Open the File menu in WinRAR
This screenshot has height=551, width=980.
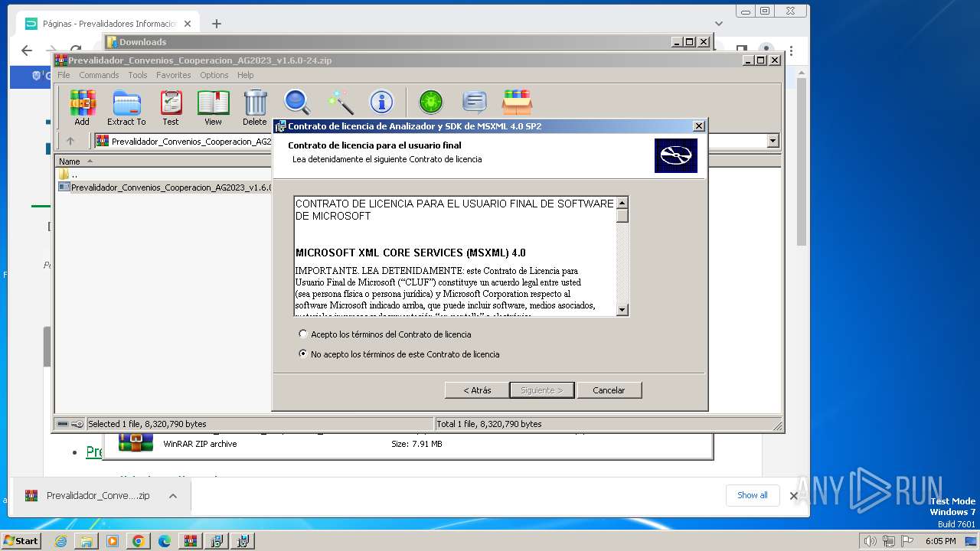[x=64, y=75]
